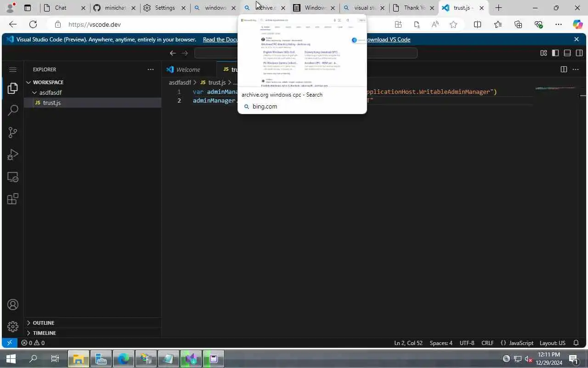Click the errors and warnings status item
Screen dimensions: 588x368
tap(33, 343)
